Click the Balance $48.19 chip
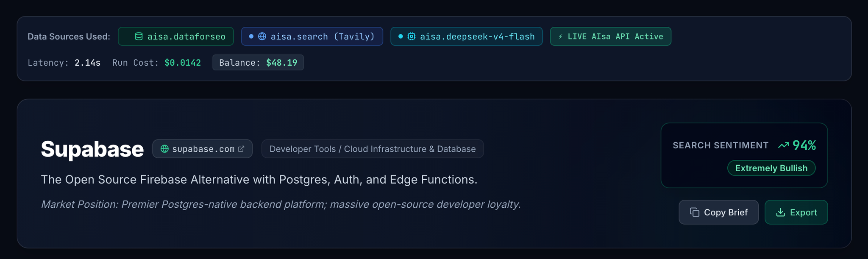Viewport: 868px width, 259px height. [x=258, y=63]
